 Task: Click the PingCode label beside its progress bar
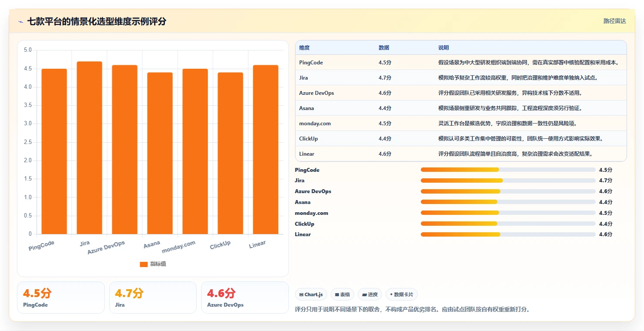[x=307, y=170]
